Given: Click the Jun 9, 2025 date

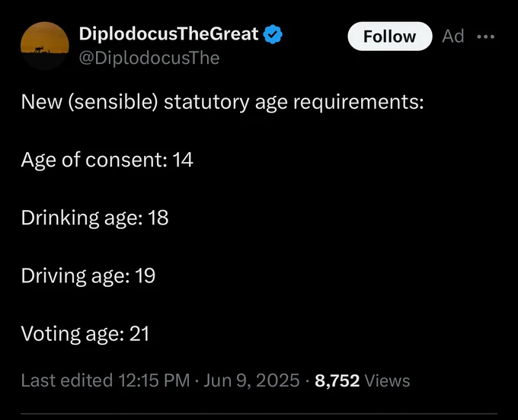Looking at the screenshot, I should pyautogui.click(x=251, y=380).
